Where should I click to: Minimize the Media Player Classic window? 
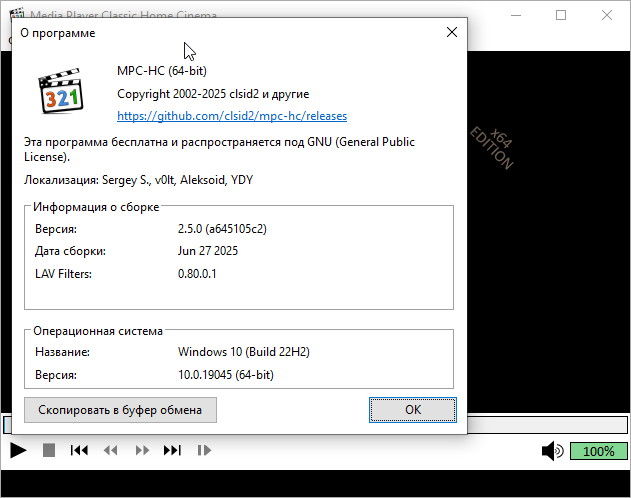coord(516,15)
